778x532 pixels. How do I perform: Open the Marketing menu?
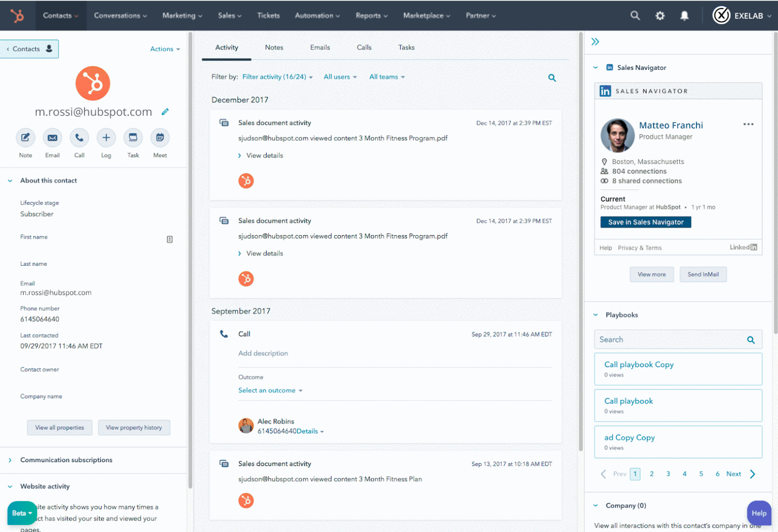click(182, 16)
